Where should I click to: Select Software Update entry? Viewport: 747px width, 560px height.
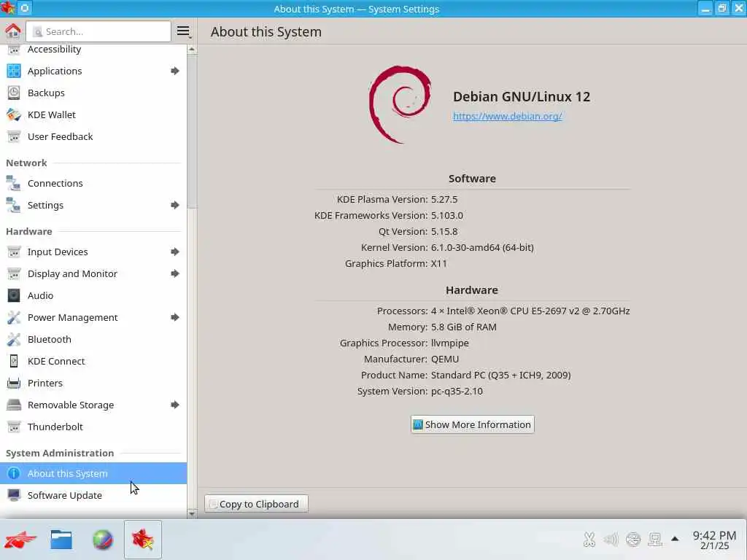(x=93, y=496)
